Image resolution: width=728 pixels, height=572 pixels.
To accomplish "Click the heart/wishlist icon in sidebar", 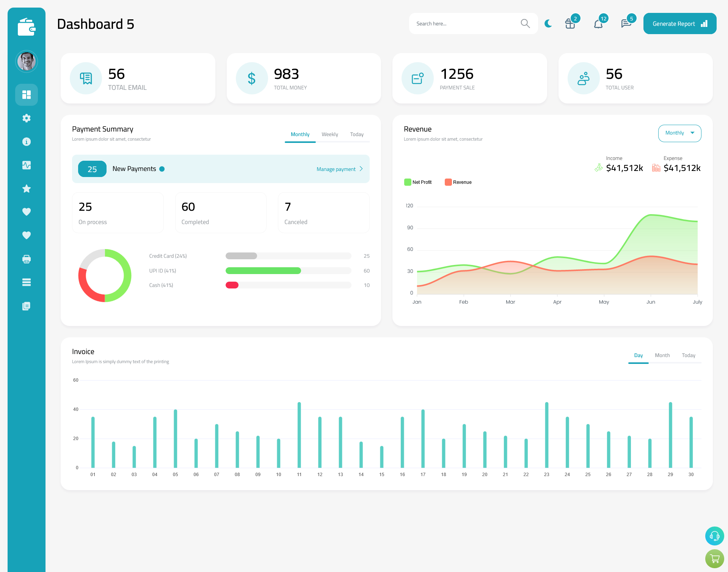I will tap(27, 212).
